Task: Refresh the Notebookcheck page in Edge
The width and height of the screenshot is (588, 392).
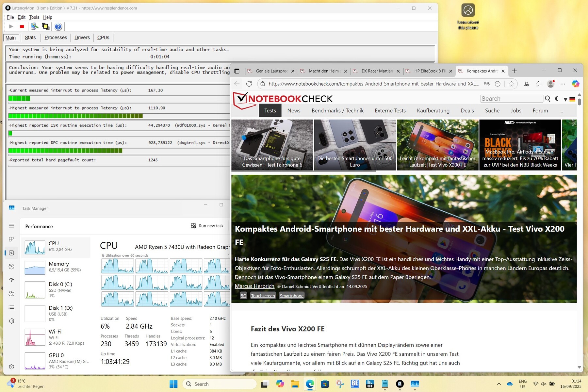Action: tap(249, 84)
